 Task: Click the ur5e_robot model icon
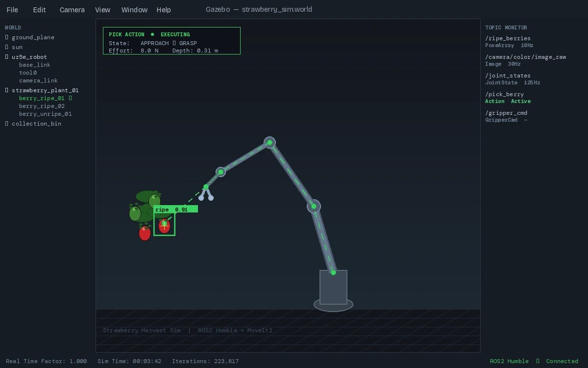(6, 57)
